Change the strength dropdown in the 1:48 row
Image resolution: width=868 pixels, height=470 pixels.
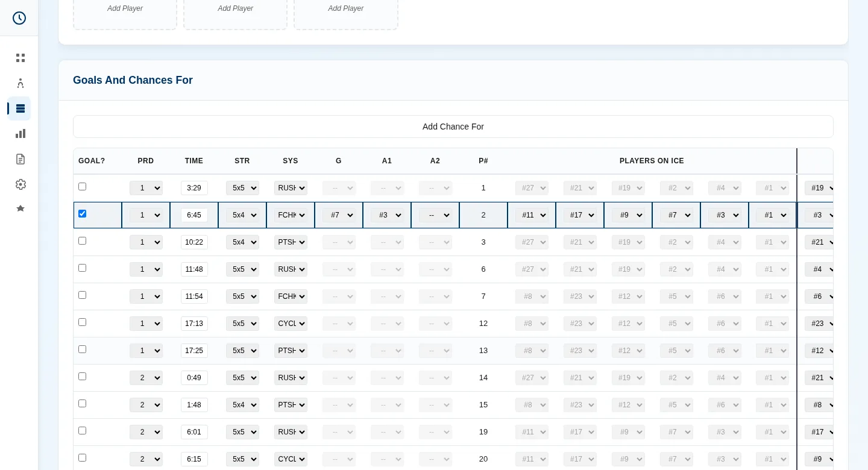pos(242,405)
